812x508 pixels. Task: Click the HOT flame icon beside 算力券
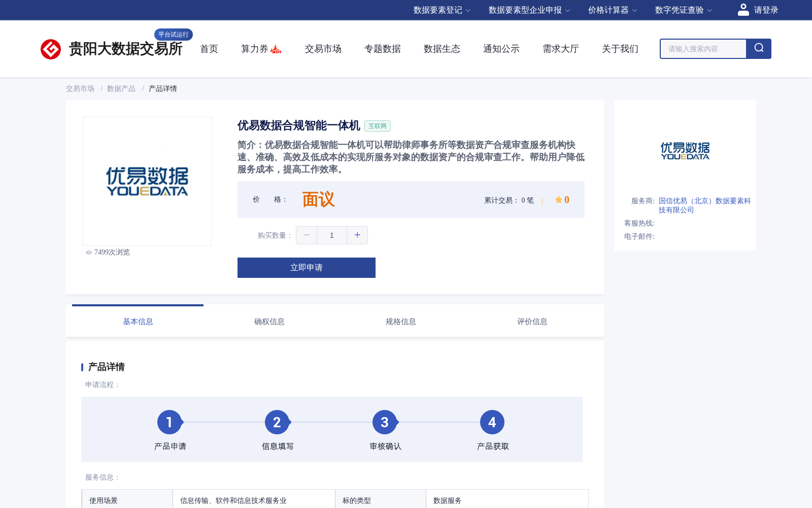pyautogui.click(x=276, y=49)
